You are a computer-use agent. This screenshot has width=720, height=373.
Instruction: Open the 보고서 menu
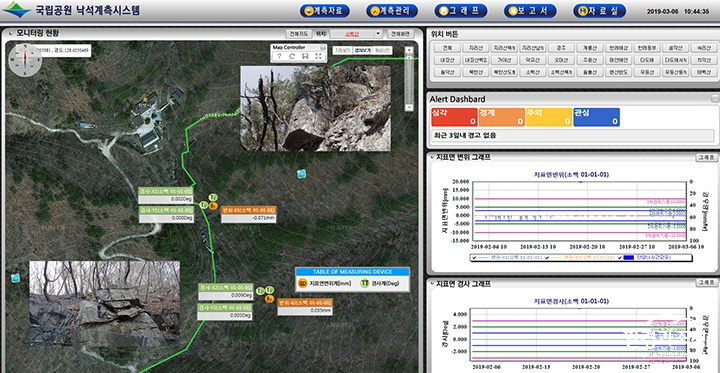click(x=530, y=11)
